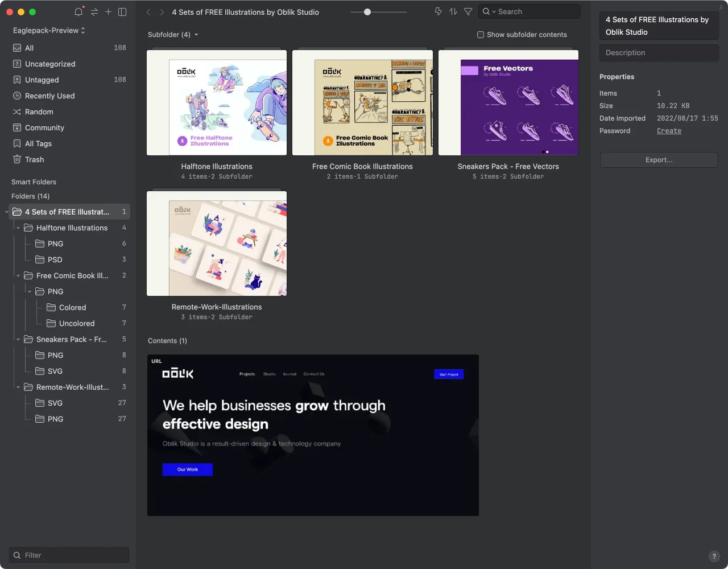Open the Sneakers Pack purple thumbnail
728x569 pixels.
tap(508, 102)
